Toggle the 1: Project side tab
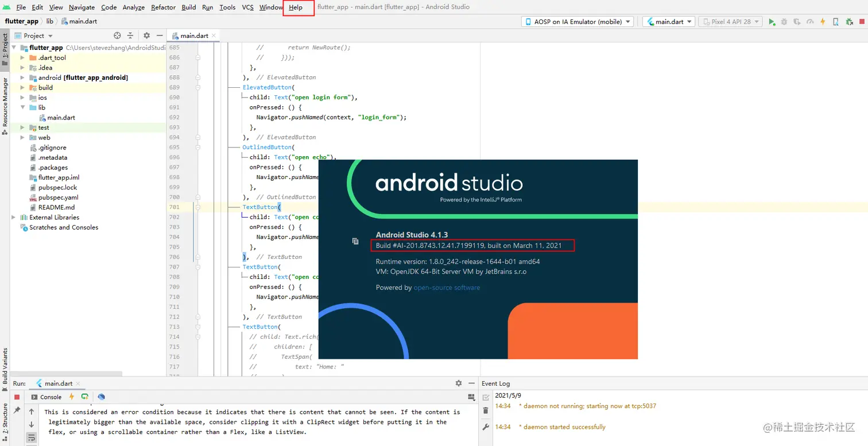The image size is (868, 446). pyautogui.click(x=5, y=49)
